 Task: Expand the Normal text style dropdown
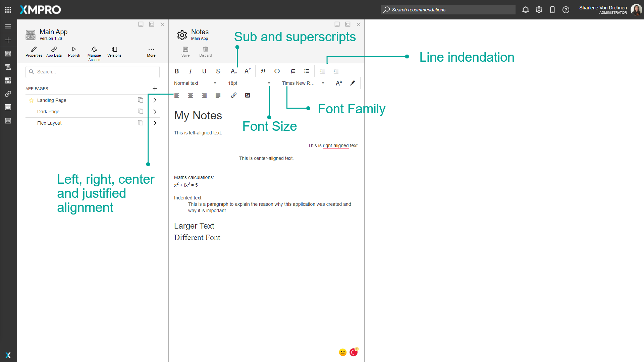[x=196, y=83]
